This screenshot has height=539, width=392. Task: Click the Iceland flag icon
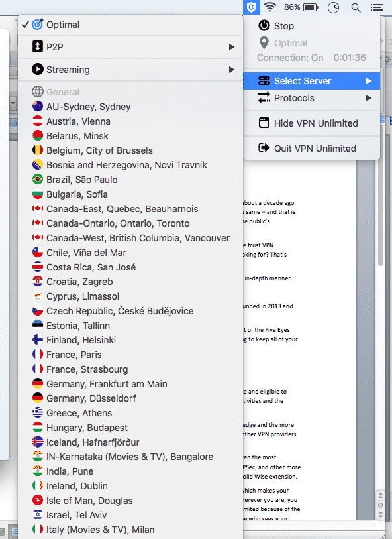[x=38, y=442]
